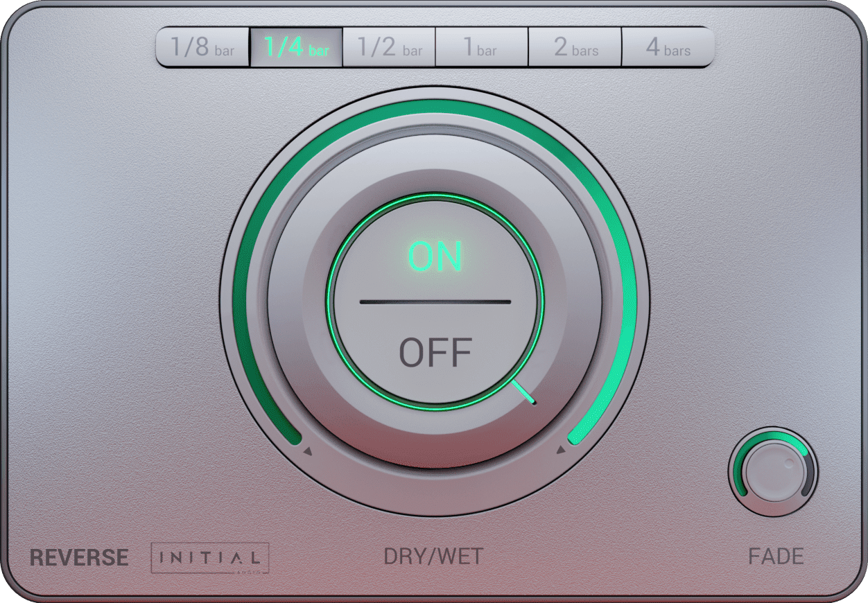Select the 1/4 bar length option
The height and width of the screenshot is (603, 868).
296,47
